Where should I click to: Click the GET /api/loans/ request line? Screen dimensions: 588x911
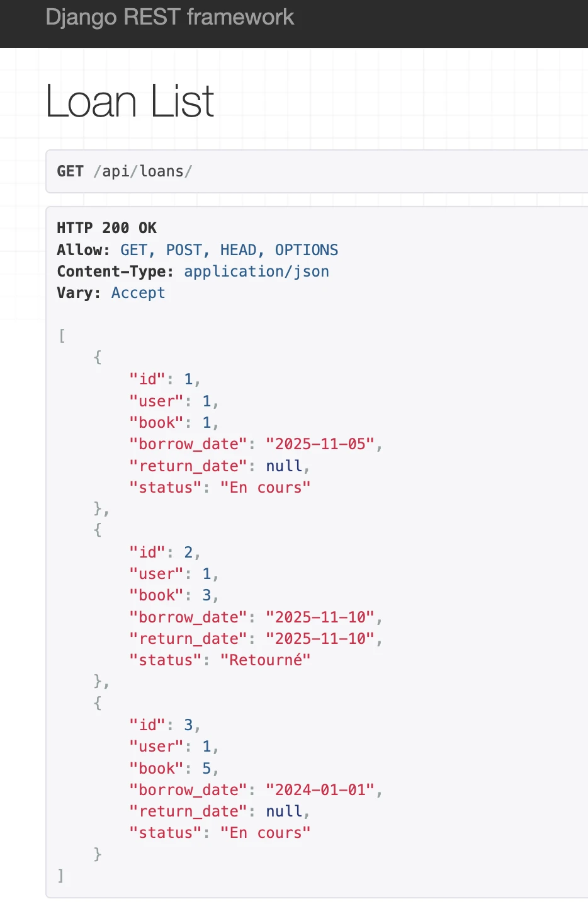coord(124,171)
